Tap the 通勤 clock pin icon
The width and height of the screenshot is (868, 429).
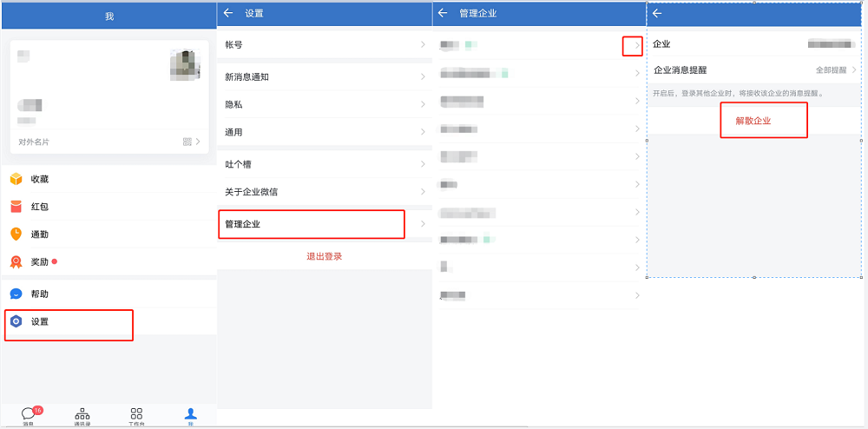(x=16, y=234)
